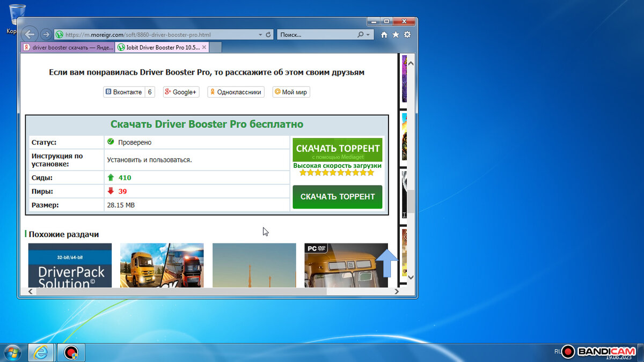Share via Одноклассники button
644x362 pixels.
236,92
